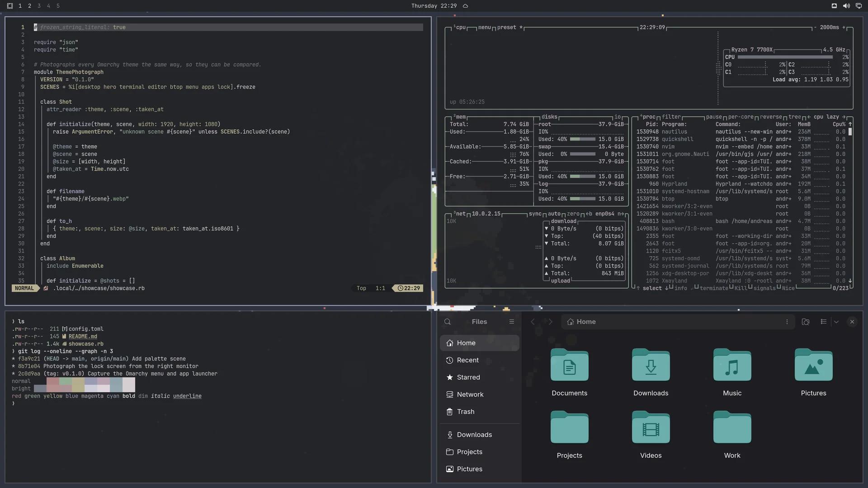
Task: Toggle net sync scaling in btop
Action: click(x=535, y=214)
